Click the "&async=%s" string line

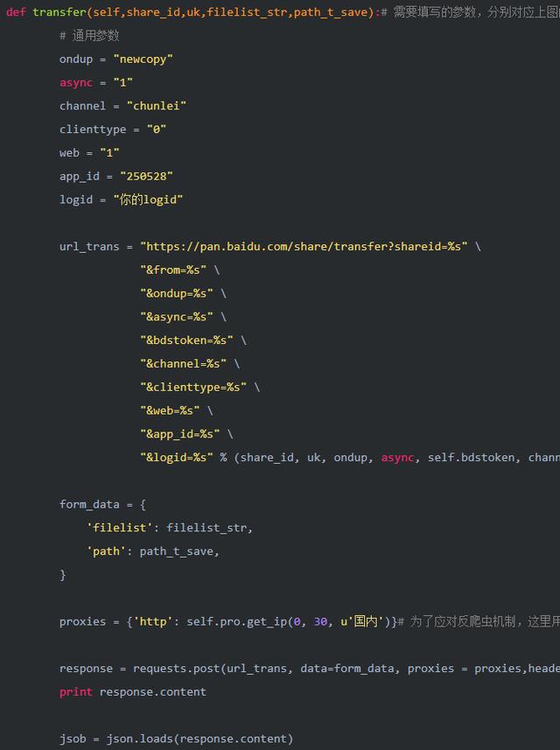(183, 317)
